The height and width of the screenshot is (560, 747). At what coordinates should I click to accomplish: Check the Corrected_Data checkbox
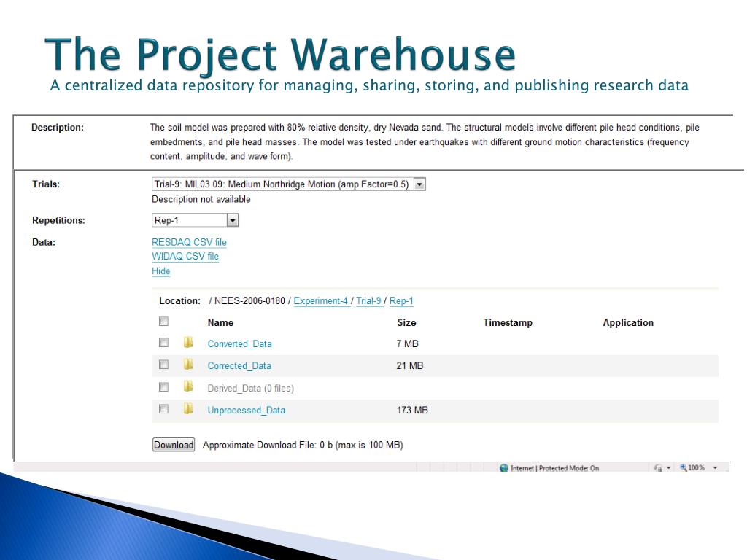click(163, 365)
